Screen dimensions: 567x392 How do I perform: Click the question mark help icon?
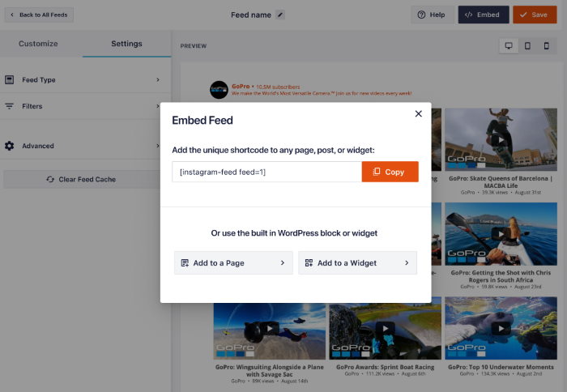point(421,15)
